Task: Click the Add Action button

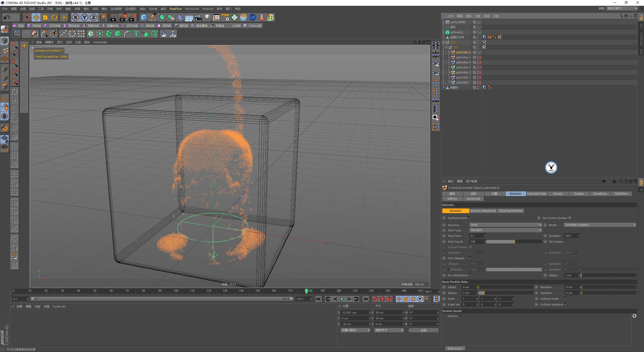Action: pyautogui.click(x=455, y=348)
